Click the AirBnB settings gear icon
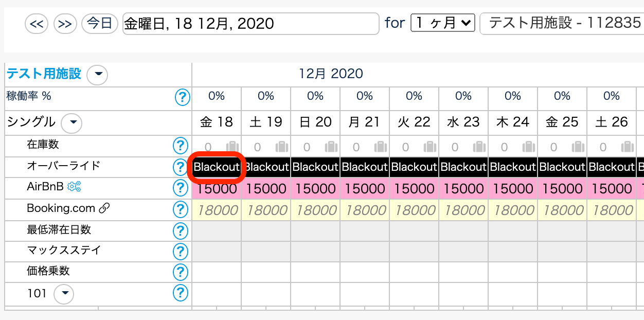Viewport: 644px width, 320px height. (75, 187)
